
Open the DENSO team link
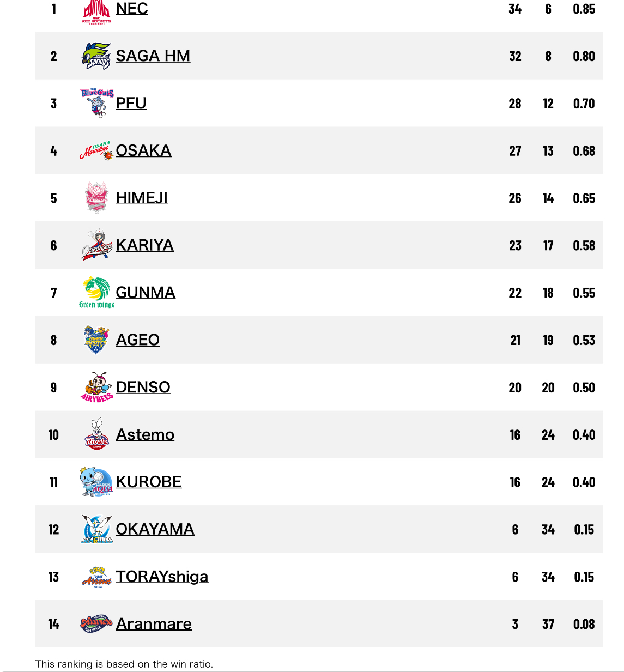pos(143,387)
